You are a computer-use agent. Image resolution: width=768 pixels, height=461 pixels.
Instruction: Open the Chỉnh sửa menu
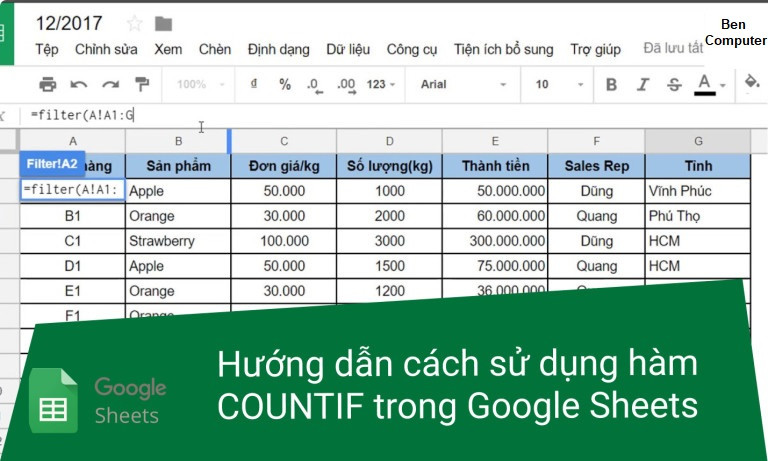point(106,49)
